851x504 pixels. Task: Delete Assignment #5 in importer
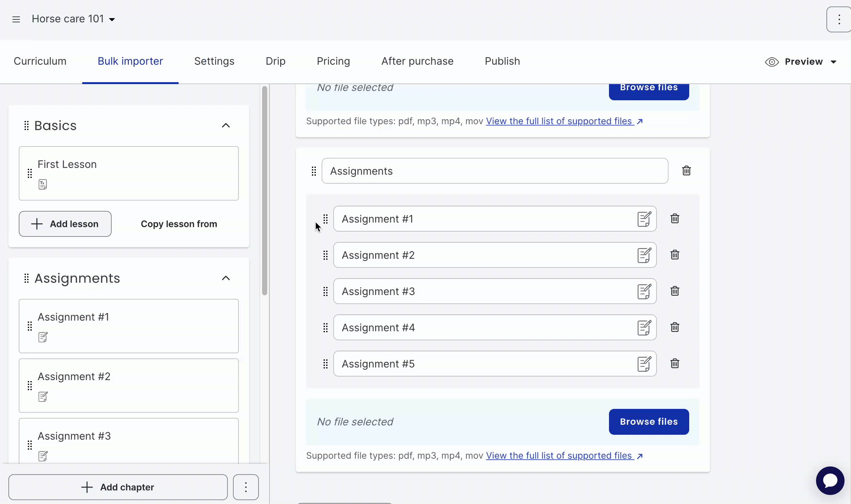tap(675, 363)
